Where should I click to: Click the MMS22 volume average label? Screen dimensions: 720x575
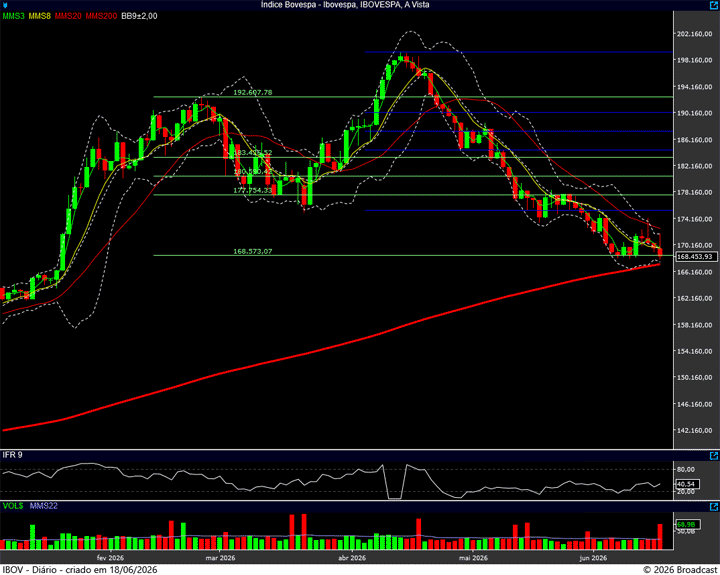(x=44, y=506)
